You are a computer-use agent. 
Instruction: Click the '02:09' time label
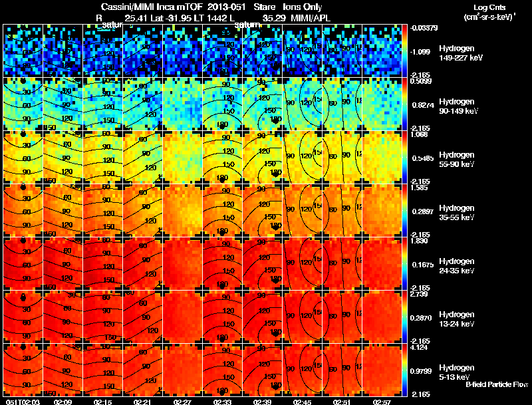pos(63,402)
